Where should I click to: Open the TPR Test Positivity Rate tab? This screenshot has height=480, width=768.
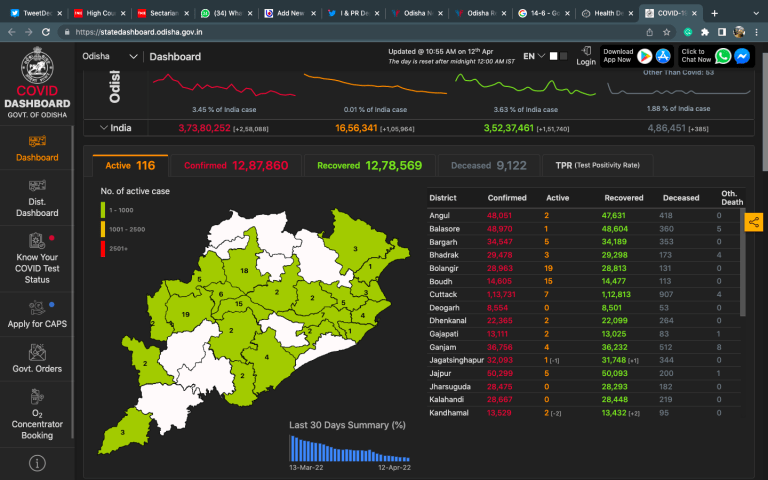[597, 166]
